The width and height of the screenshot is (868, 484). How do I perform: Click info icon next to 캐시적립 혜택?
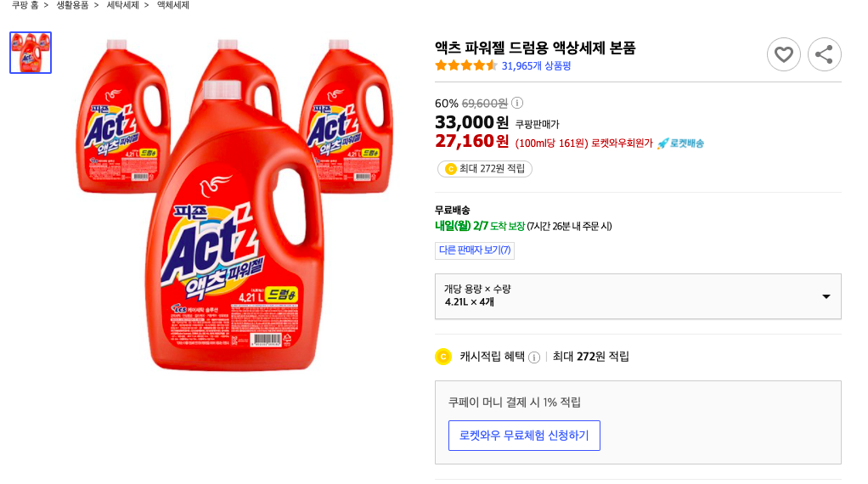coord(534,357)
